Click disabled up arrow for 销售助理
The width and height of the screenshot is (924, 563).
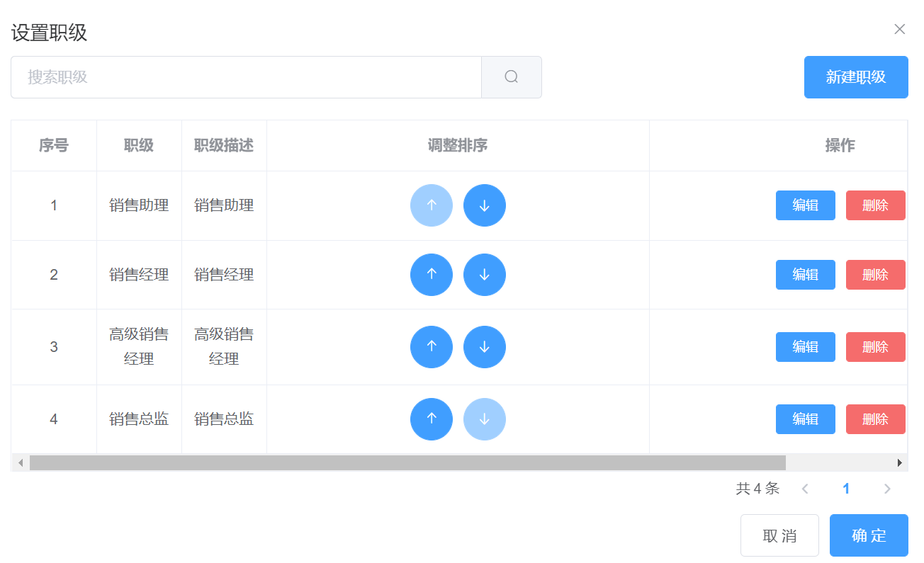431,205
